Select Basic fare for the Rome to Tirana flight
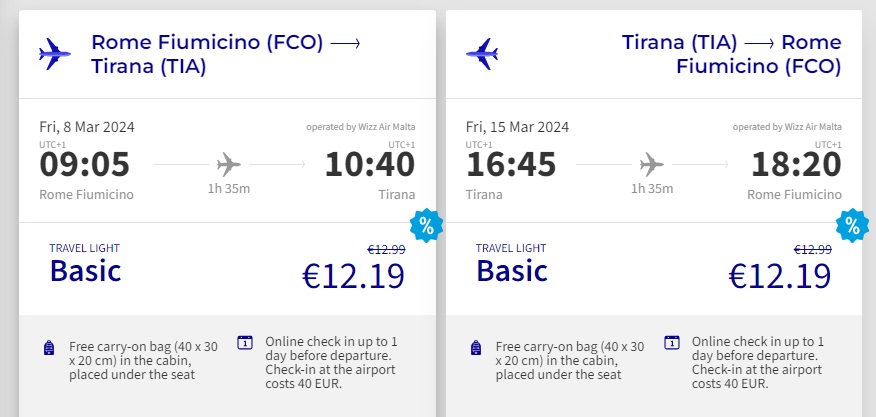The image size is (876, 417). [x=85, y=270]
